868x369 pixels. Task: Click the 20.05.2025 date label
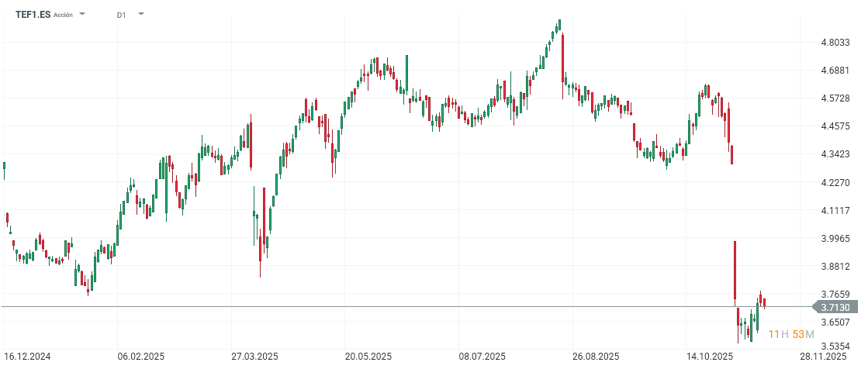click(x=368, y=357)
